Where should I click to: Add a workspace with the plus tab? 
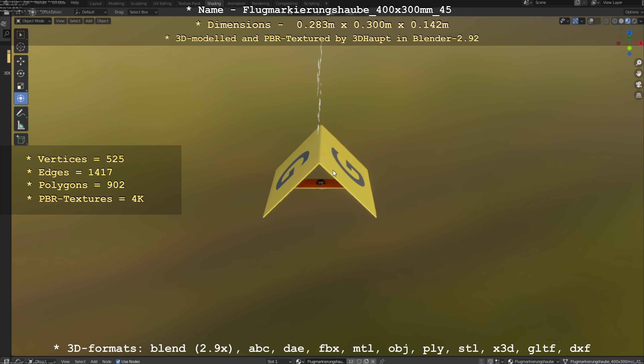pyautogui.click(x=326, y=4)
